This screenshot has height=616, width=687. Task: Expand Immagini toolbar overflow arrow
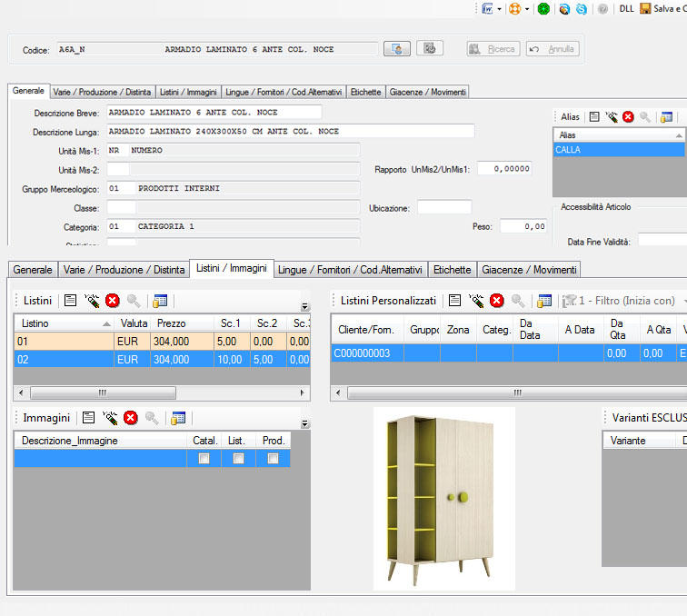click(x=305, y=423)
